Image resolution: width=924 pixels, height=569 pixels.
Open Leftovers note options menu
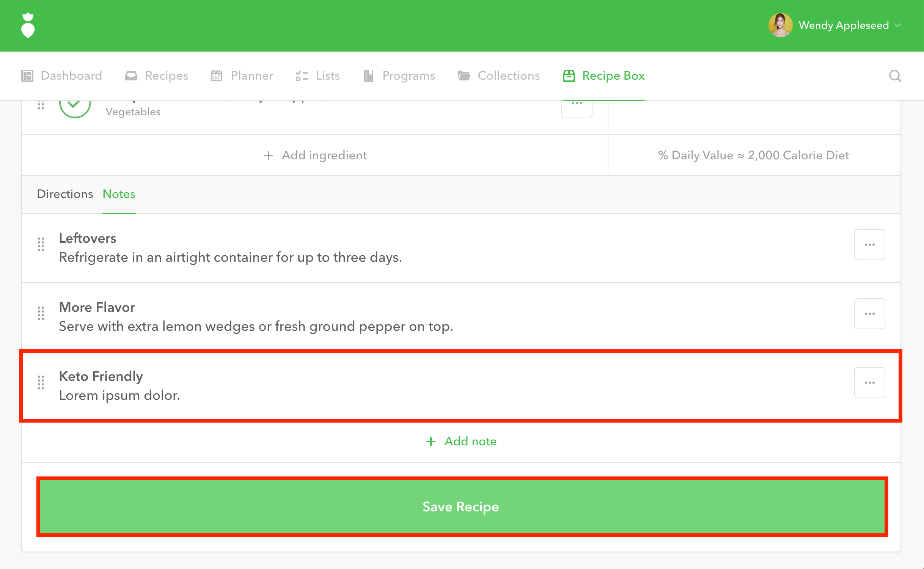[869, 245]
